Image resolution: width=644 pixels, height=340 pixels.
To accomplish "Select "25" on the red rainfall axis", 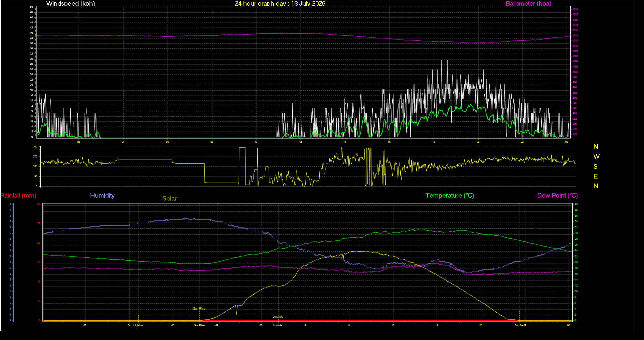I will click(x=39, y=223).
